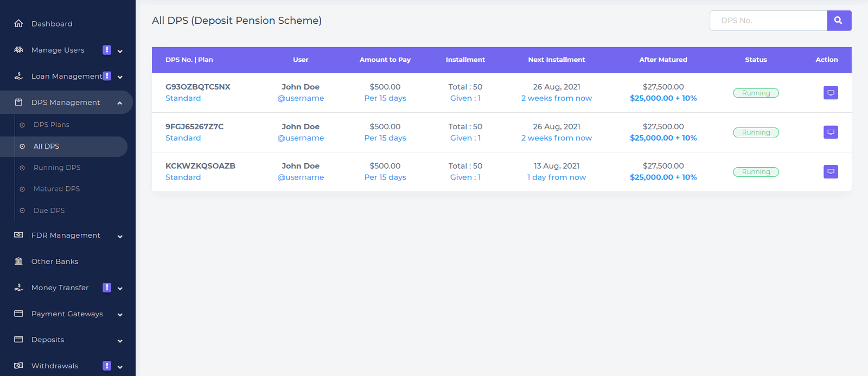
Task: Click DPS number KCKWZKQSOAZB
Action: pyautogui.click(x=200, y=166)
